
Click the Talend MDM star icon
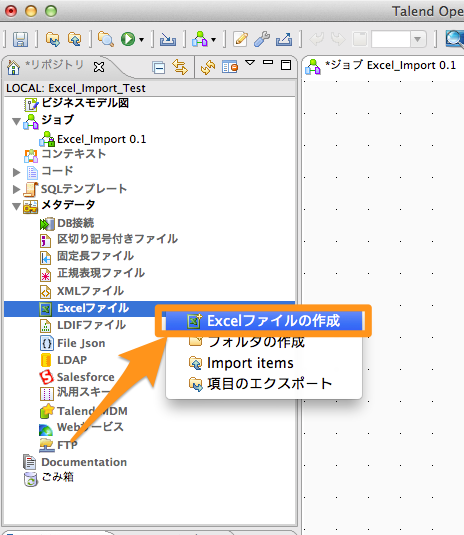click(47, 411)
